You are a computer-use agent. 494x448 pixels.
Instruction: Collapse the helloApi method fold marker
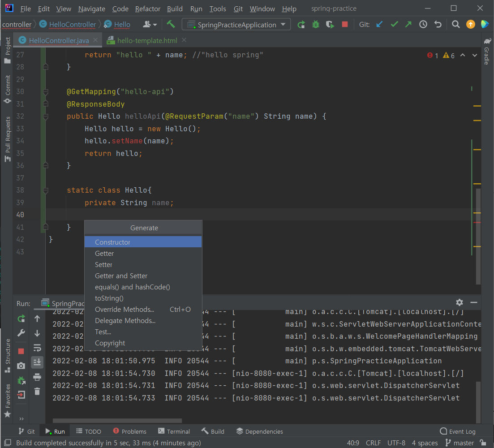point(46,116)
